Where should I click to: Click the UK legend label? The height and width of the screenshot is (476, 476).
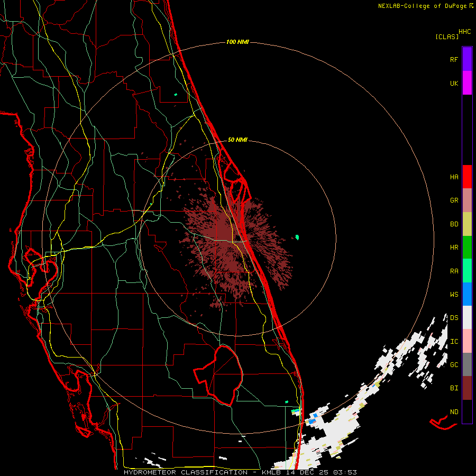point(454,84)
